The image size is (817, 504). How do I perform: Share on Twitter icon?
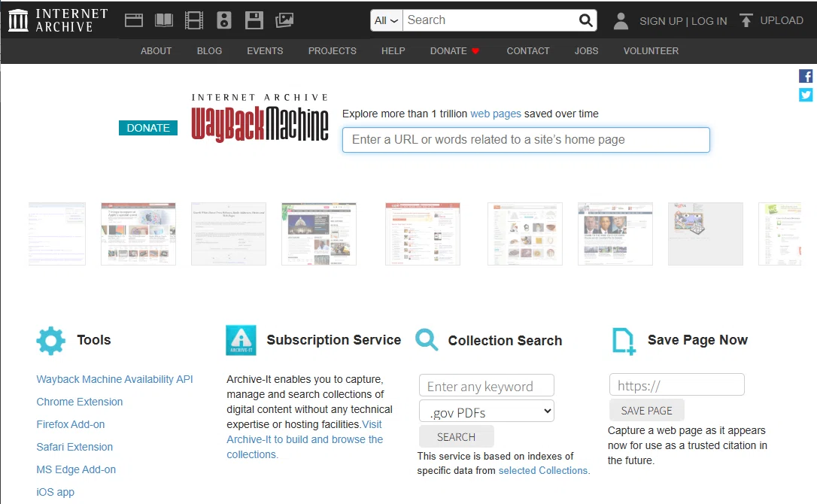[806, 95]
